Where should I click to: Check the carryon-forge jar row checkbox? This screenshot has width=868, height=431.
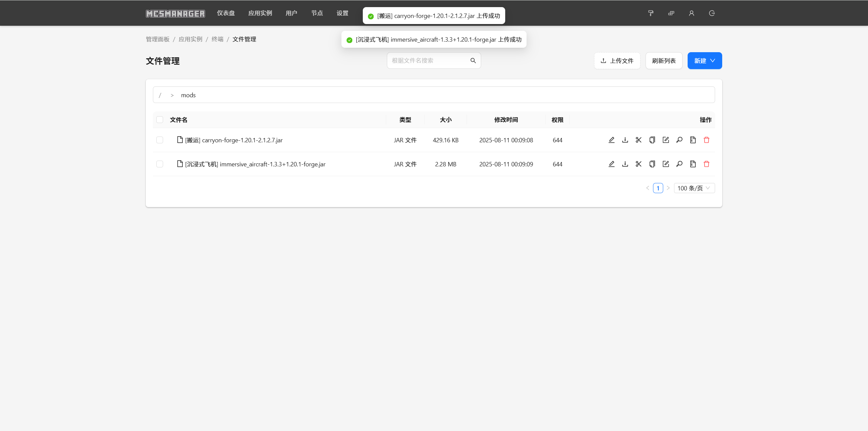(160, 140)
